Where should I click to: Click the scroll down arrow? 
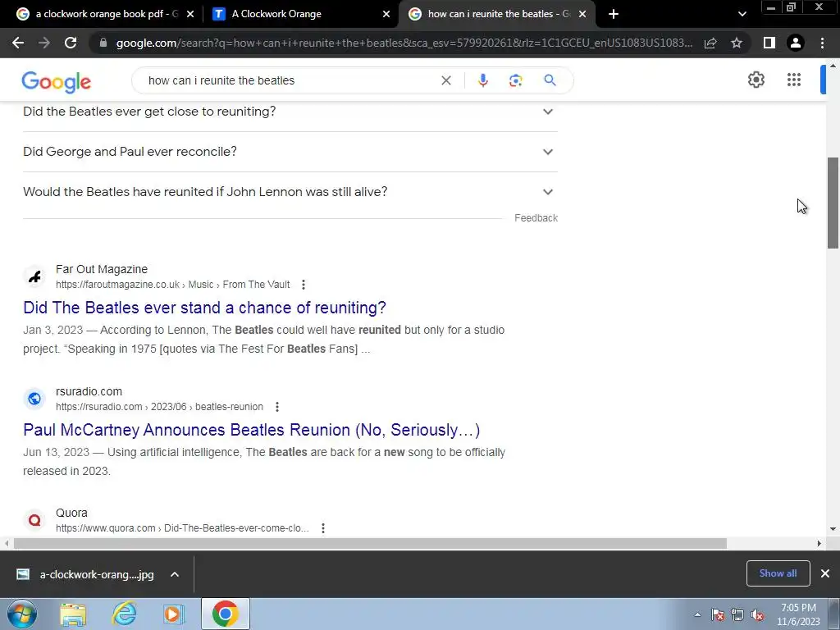[x=833, y=529]
